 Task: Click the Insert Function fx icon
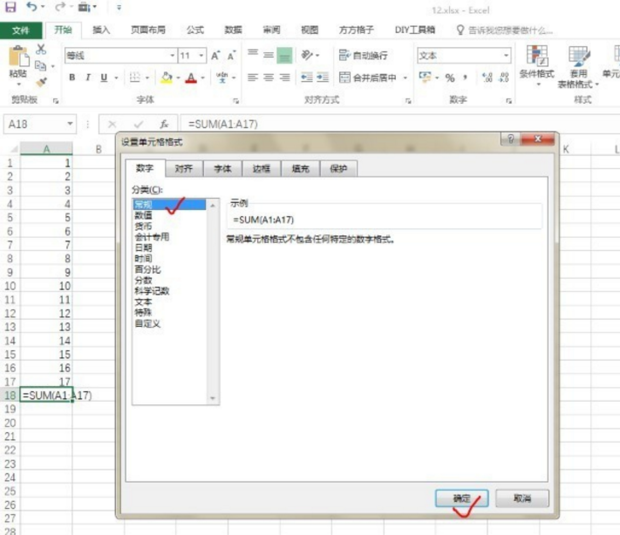click(x=164, y=125)
